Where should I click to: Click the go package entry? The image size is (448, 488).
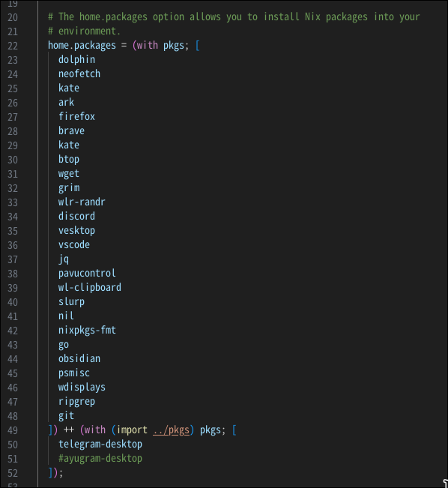(x=64, y=345)
